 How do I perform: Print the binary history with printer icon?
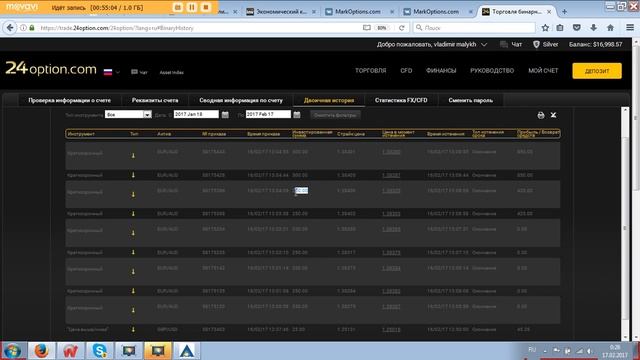pyautogui.click(x=541, y=115)
